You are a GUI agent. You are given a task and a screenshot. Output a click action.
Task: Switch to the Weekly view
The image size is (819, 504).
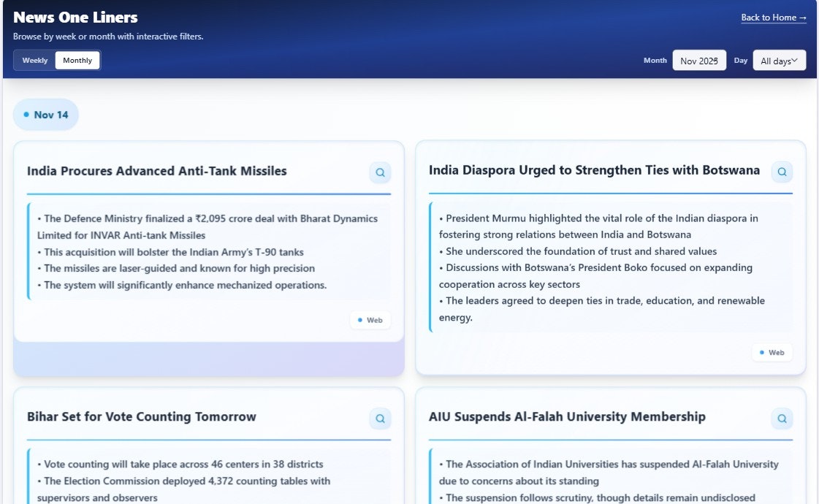(35, 60)
